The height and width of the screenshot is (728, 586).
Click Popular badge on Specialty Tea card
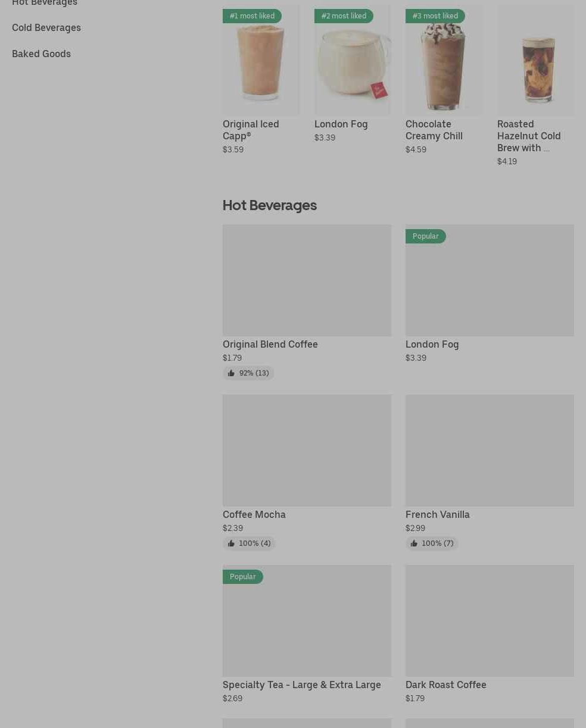coord(242,577)
